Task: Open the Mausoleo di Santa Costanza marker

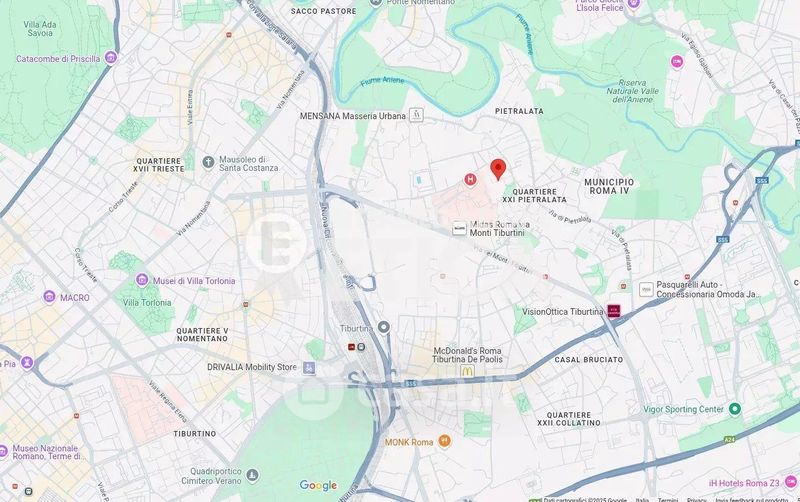Action: 208,162
